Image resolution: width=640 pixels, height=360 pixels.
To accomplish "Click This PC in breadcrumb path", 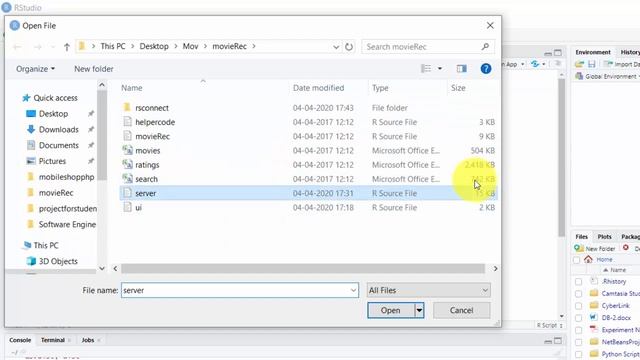I will tap(113, 47).
